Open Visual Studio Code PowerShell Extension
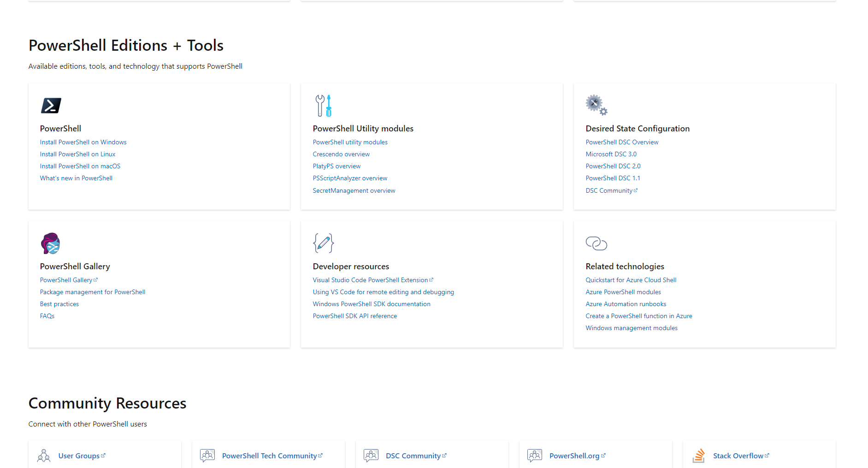Screen dimensions: 868x468 370,280
